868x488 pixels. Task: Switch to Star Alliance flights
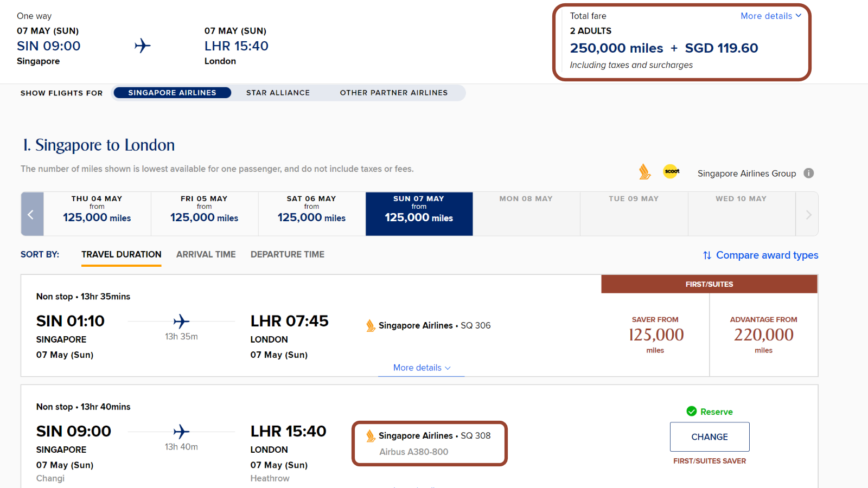[278, 93]
